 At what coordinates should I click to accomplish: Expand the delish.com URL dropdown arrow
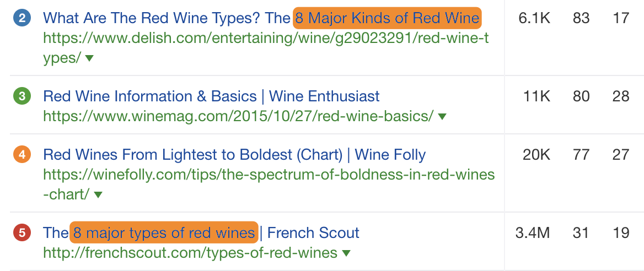89,58
